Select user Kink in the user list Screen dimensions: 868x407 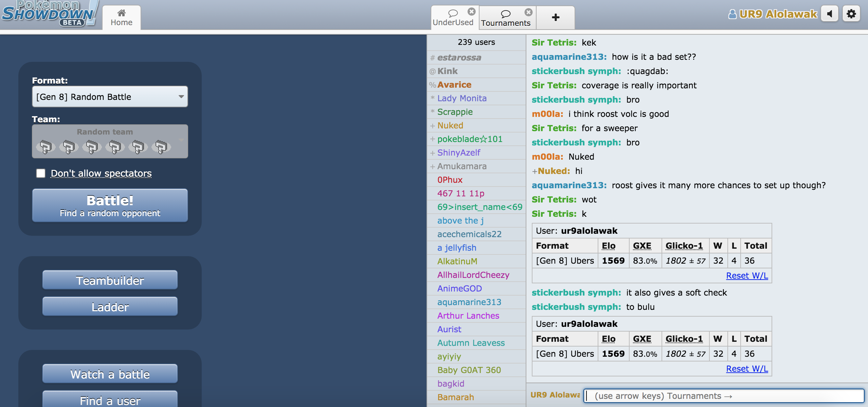447,71
